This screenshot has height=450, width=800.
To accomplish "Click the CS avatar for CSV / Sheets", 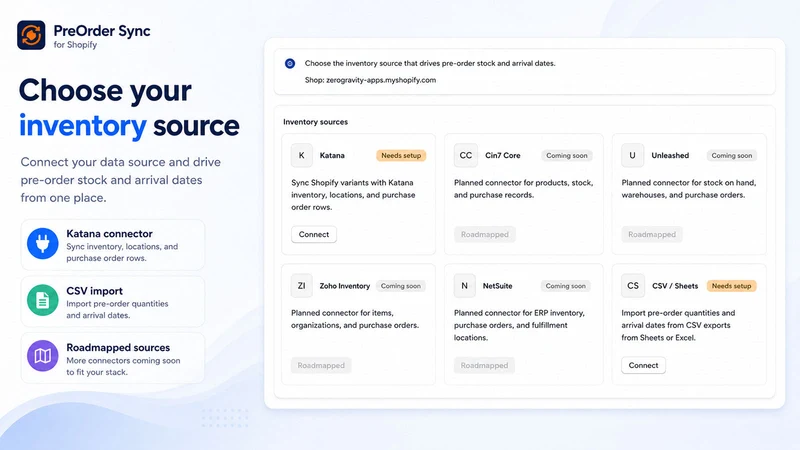I will point(633,286).
